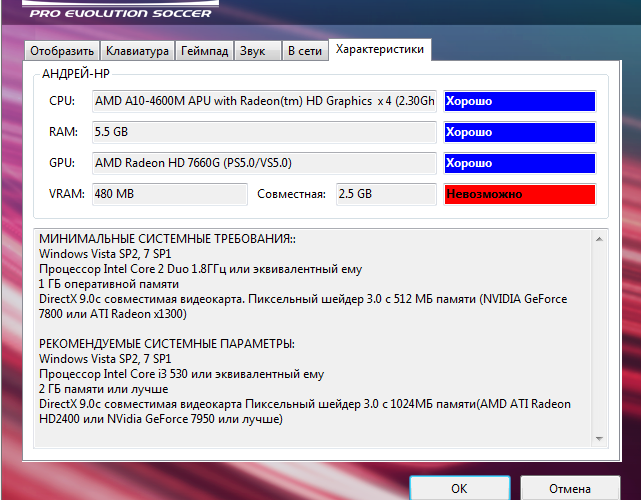Image resolution: width=641 pixels, height=500 pixels.
Task: Click the requirements scrollbar up arrow
Action: (x=599, y=239)
